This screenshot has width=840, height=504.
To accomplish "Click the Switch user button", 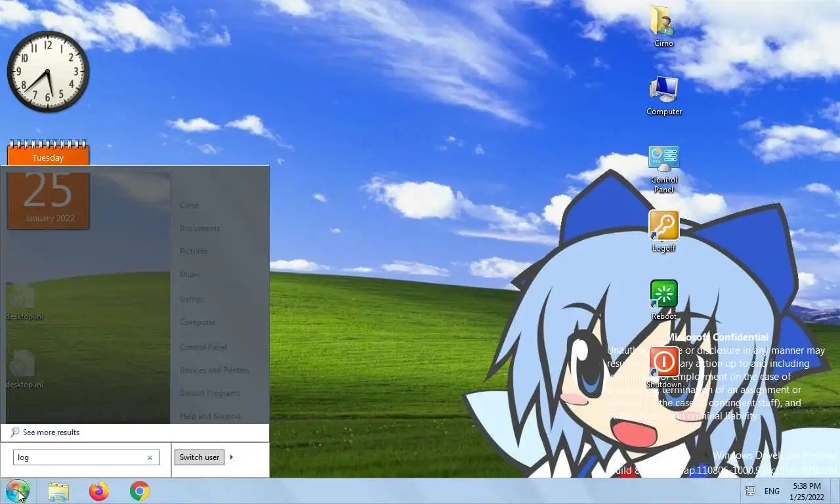I will coord(199,457).
